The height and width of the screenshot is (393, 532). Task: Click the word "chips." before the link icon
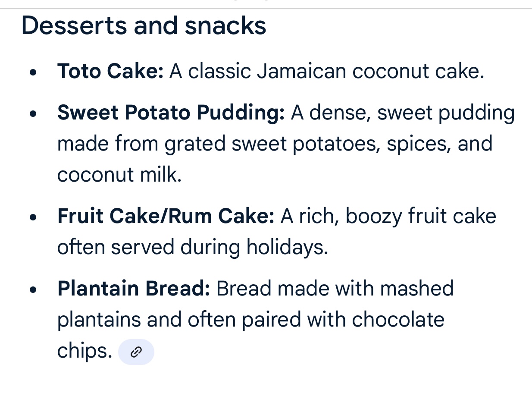[x=84, y=351]
